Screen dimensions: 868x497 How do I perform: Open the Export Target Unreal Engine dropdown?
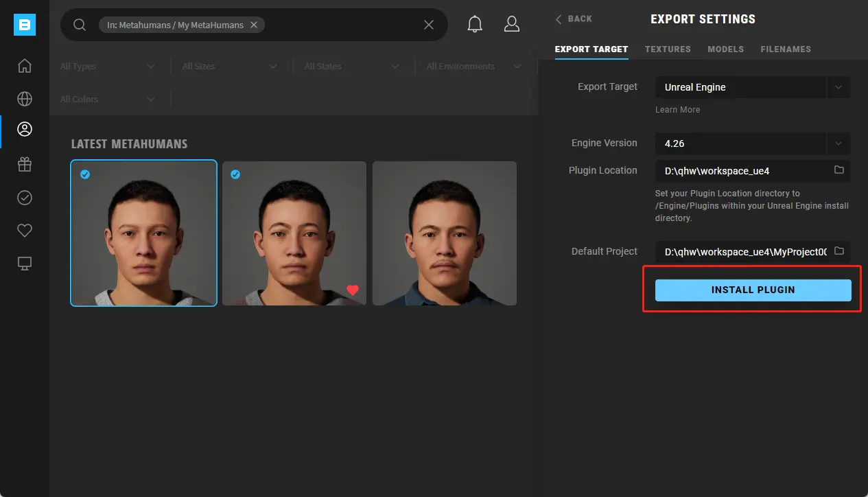coord(753,87)
